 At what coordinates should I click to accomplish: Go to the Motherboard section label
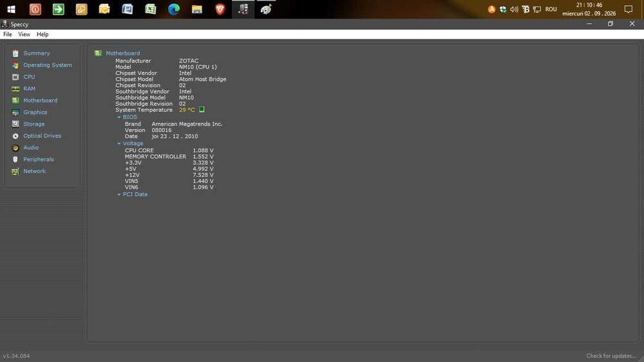(x=40, y=100)
